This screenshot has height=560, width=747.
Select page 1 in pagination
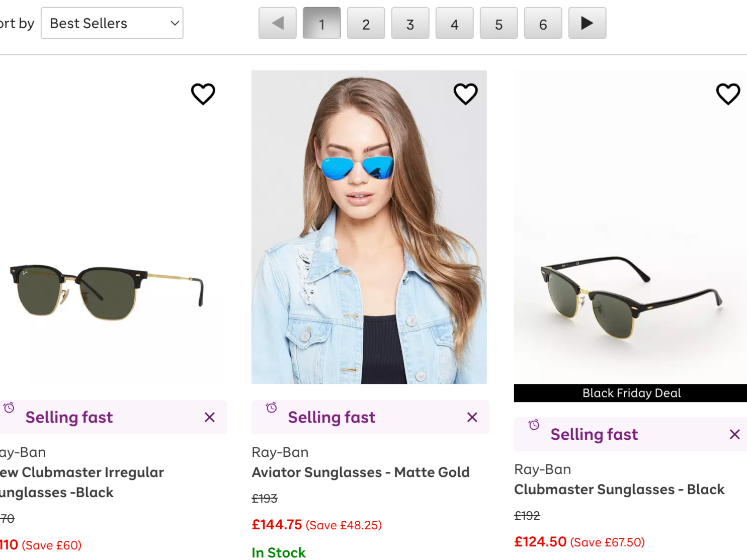point(322,23)
